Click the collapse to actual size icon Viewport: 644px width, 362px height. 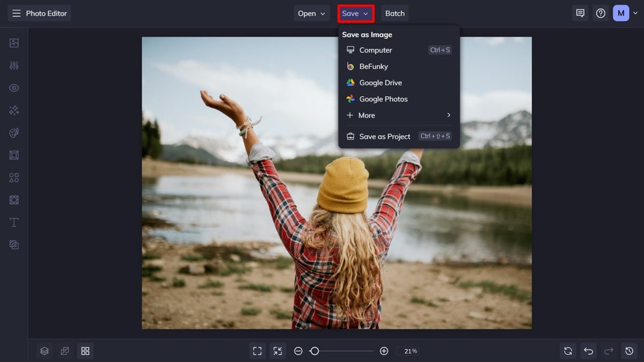coord(278,351)
